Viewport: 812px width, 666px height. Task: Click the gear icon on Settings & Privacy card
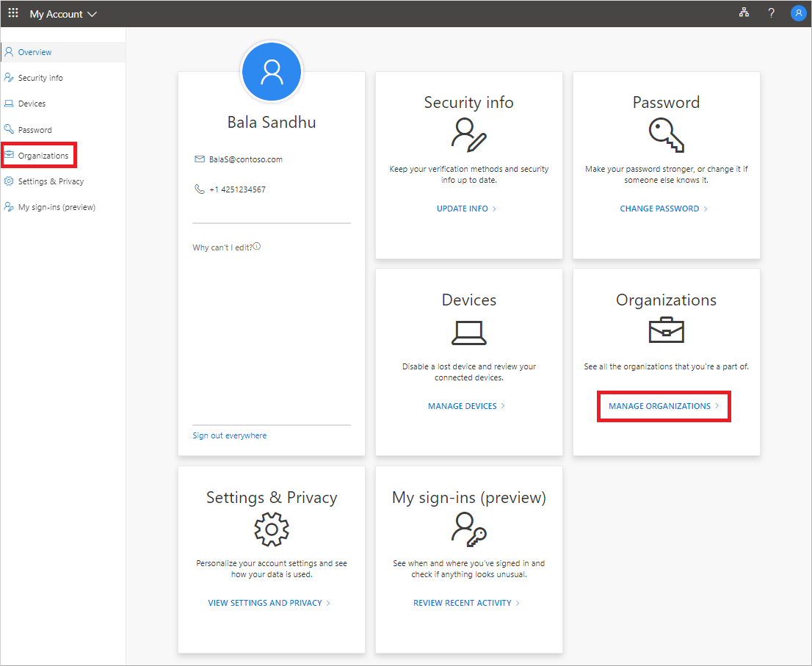(x=271, y=529)
